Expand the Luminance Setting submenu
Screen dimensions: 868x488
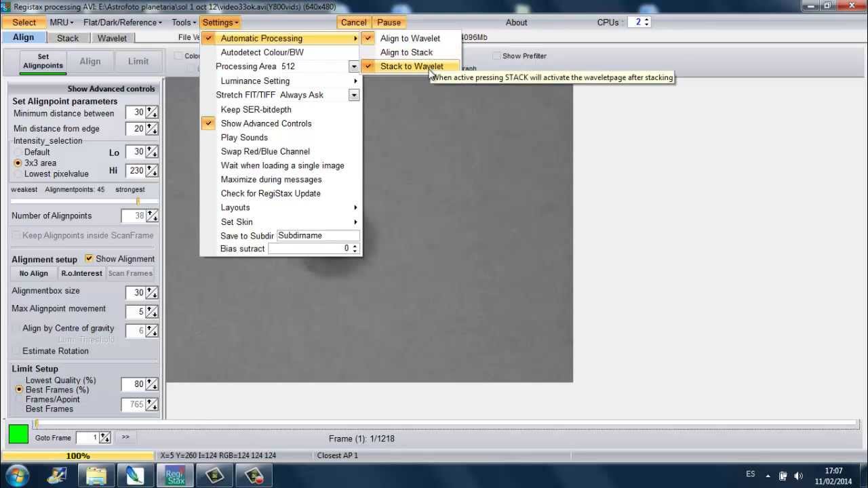click(281, 81)
